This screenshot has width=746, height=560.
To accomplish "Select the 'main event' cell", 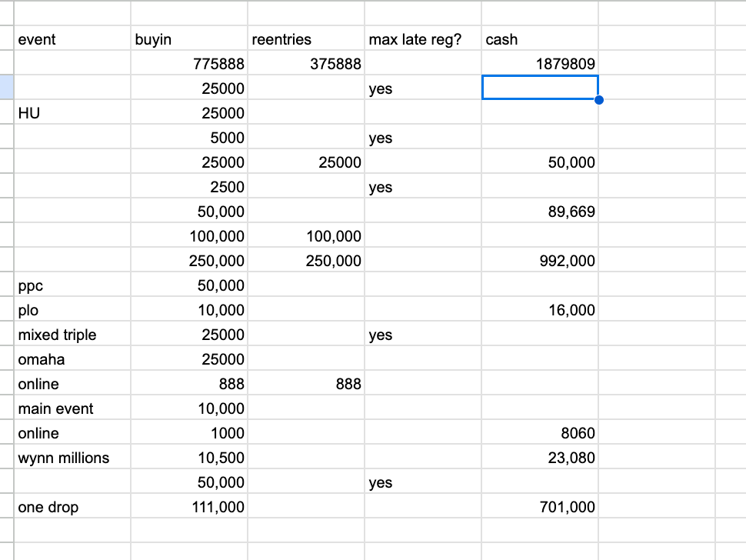I will [x=72, y=408].
